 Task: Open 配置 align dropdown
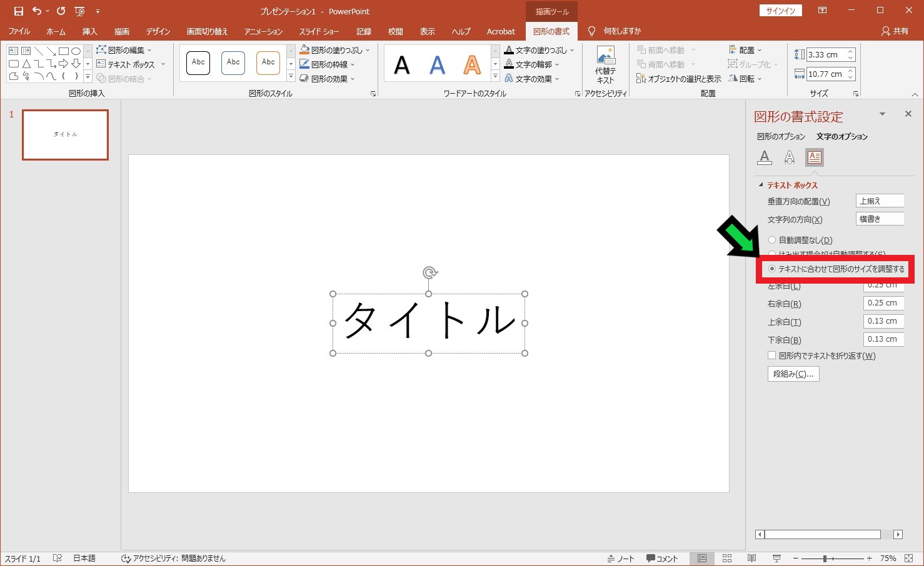(x=745, y=50)
